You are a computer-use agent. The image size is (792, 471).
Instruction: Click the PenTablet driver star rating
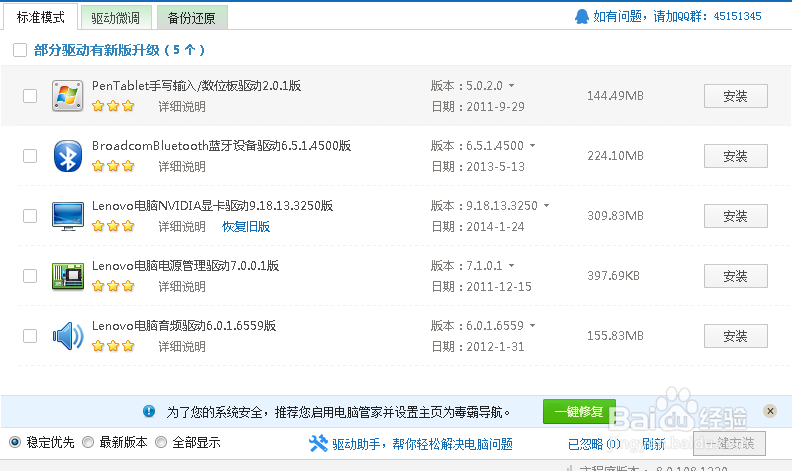[x=113, y=106]
